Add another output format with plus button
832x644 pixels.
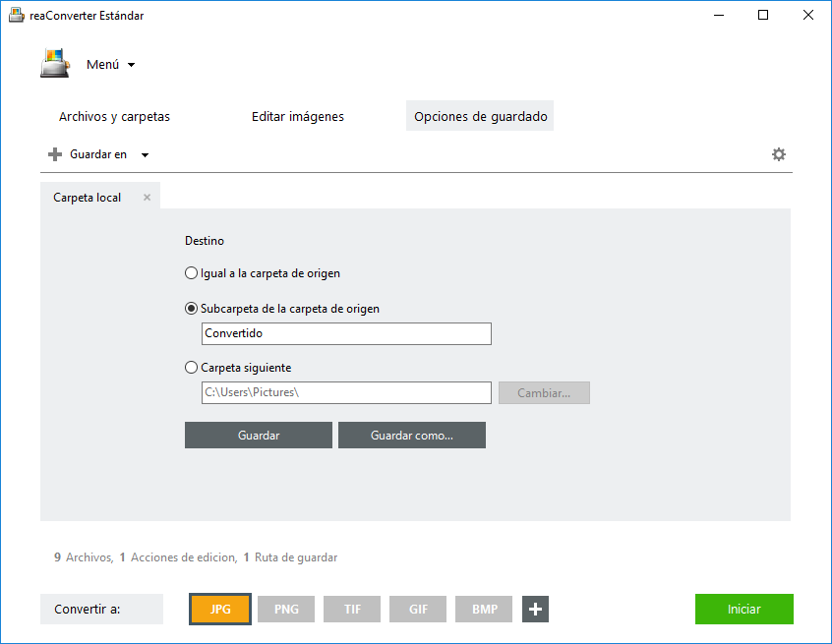535,609
